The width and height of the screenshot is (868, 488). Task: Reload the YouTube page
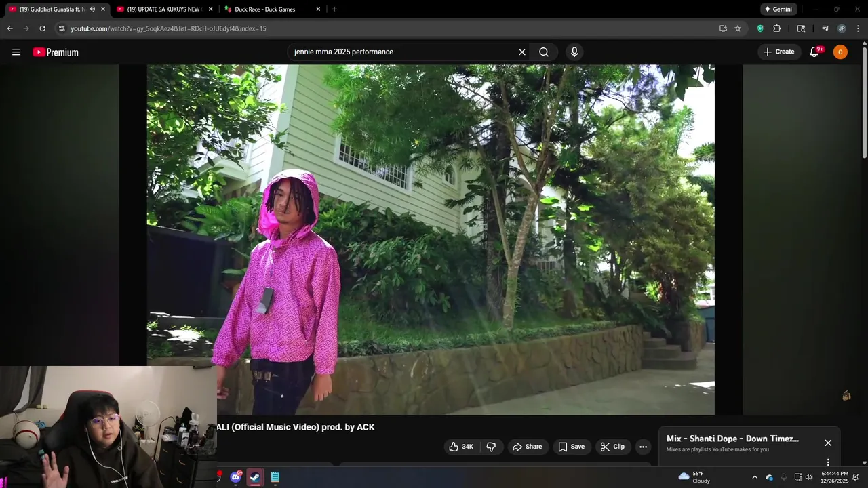coord(42,28)
